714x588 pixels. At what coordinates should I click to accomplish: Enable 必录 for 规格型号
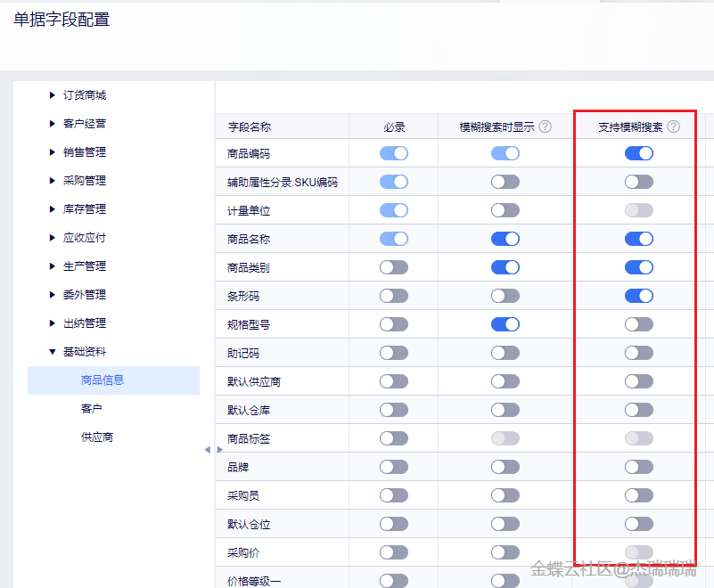[394, 324]
